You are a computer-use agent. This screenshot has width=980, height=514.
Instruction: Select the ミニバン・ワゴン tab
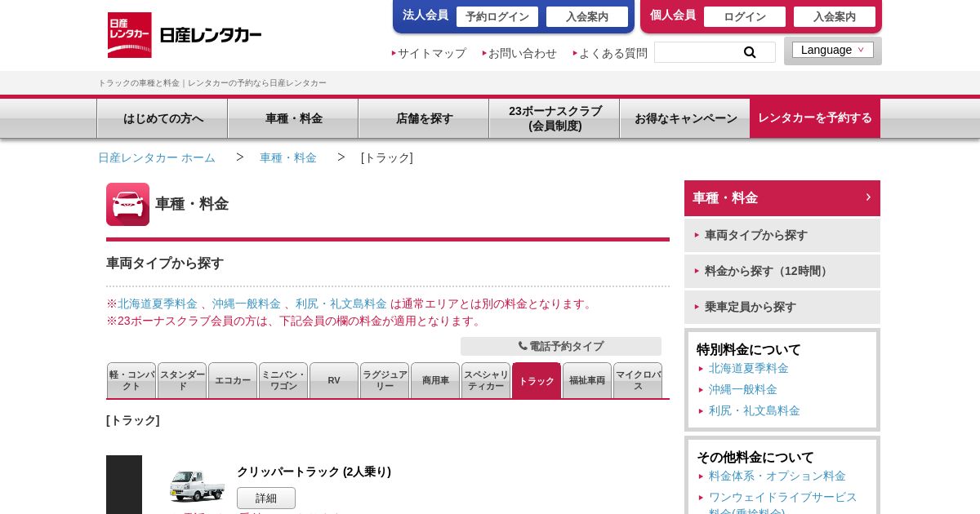pyautogui.click(x=283, y=380)
